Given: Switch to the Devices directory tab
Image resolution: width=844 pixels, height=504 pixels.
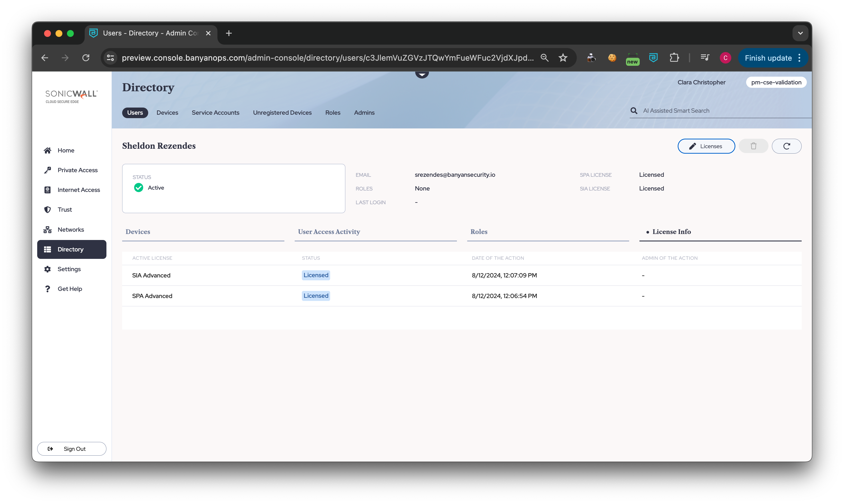Looking at the screenshot, I should click(167, 113).
